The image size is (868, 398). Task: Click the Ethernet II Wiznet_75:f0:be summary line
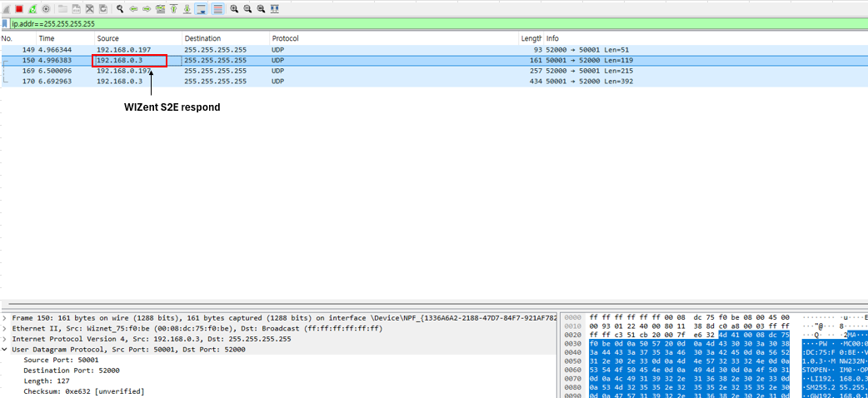coord(197,328)
